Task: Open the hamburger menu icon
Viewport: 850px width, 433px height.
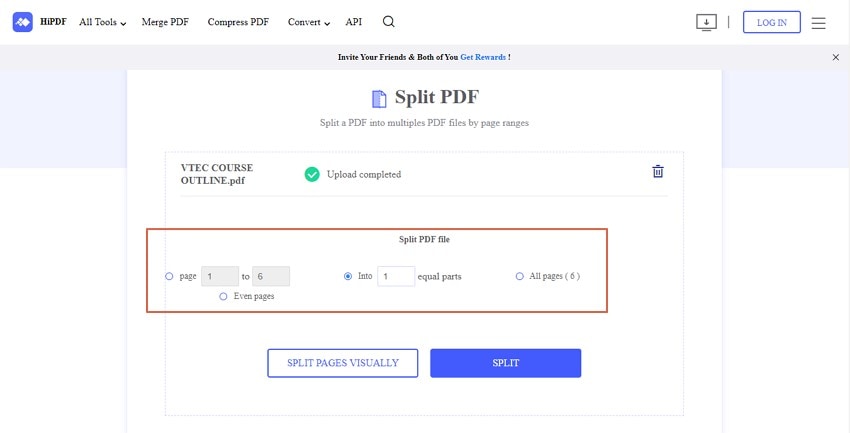Action: coord(819,22)
